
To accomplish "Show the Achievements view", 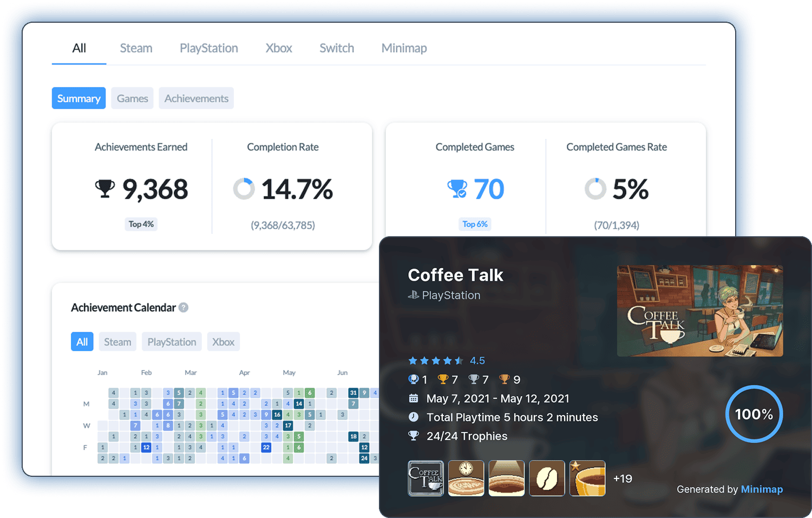I will (196, 99).
